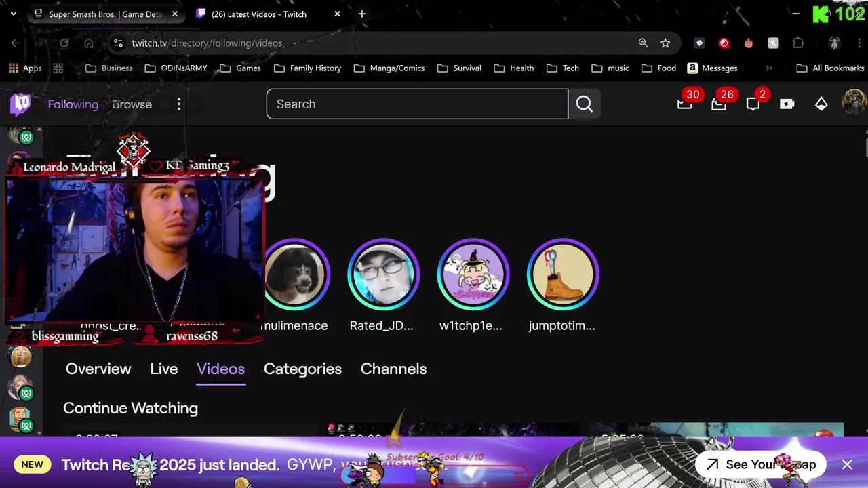Click See Your Recap button
The image size is (868, 488).
pos(760,464)
